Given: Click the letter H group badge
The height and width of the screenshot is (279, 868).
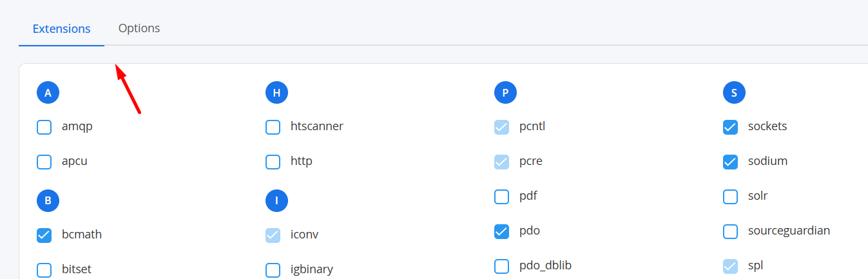Looking at the screenshot, I should (276, 93).
